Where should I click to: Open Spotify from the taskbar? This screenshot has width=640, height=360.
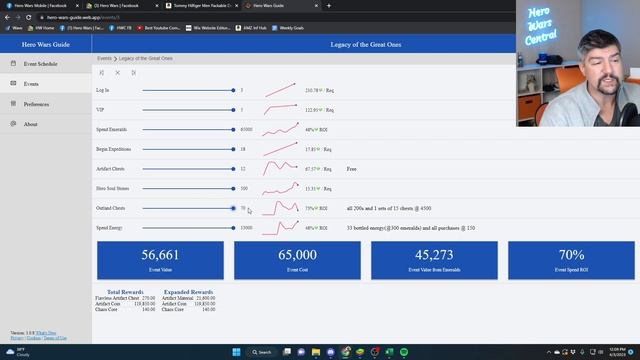(x=404, y=352)
